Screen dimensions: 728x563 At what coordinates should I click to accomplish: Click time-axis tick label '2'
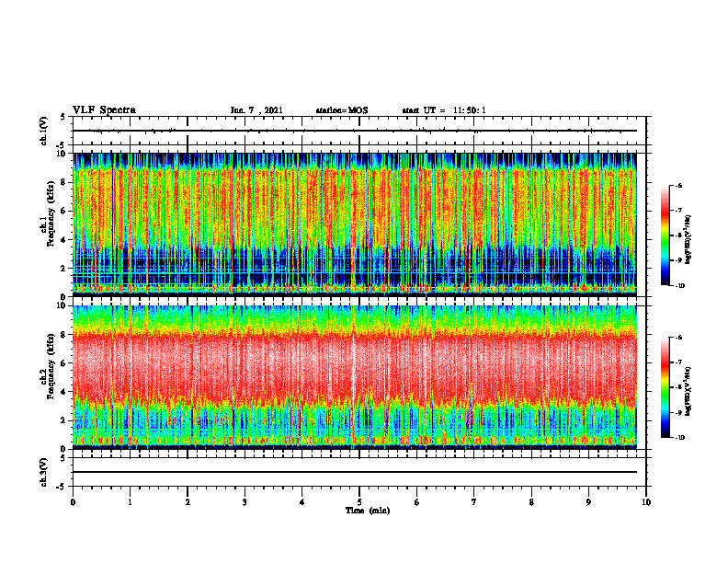click(x=188, y=502)
